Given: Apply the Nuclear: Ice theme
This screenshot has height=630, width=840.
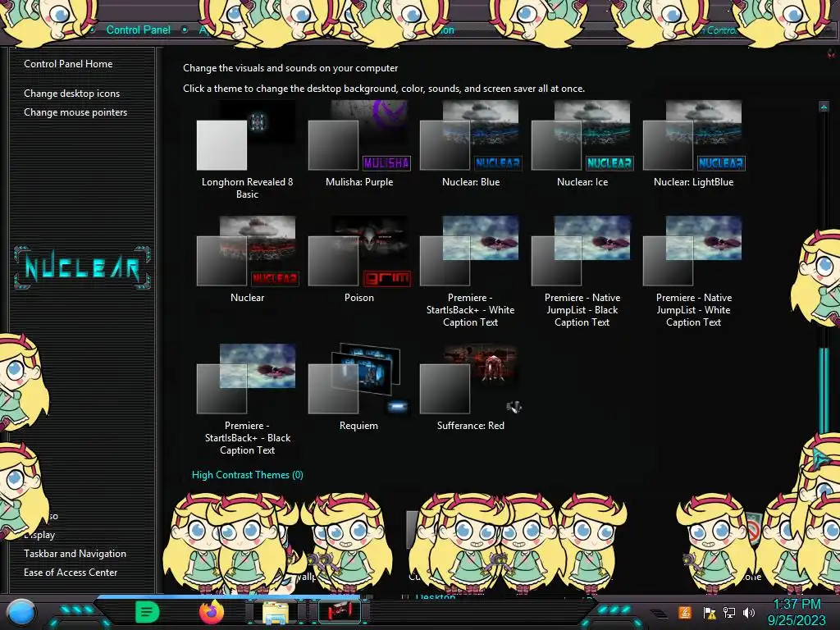Looking at the screenshot, I should 582,144.
